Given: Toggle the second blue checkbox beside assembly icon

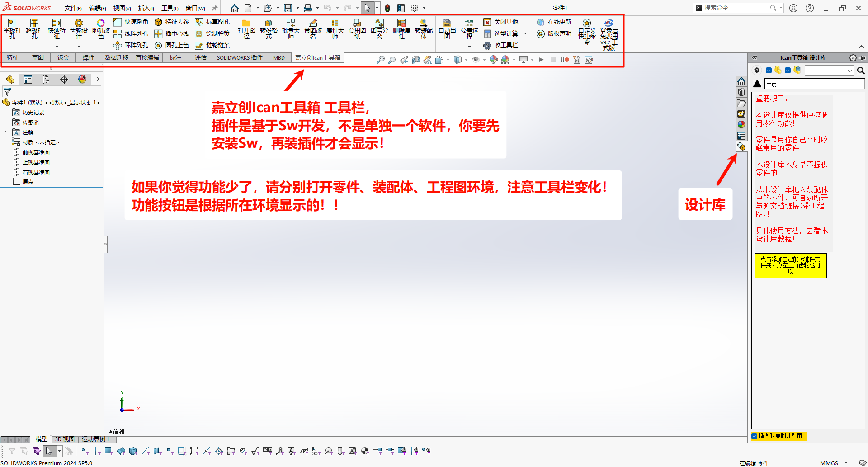Looking at the screenshot, I should pyautogui.click(x=788, y=70).
